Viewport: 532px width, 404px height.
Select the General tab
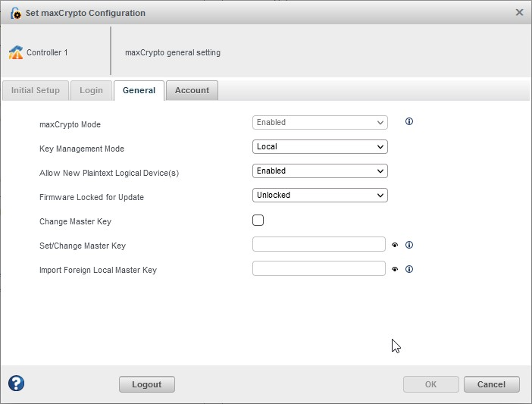pos(139,90)
